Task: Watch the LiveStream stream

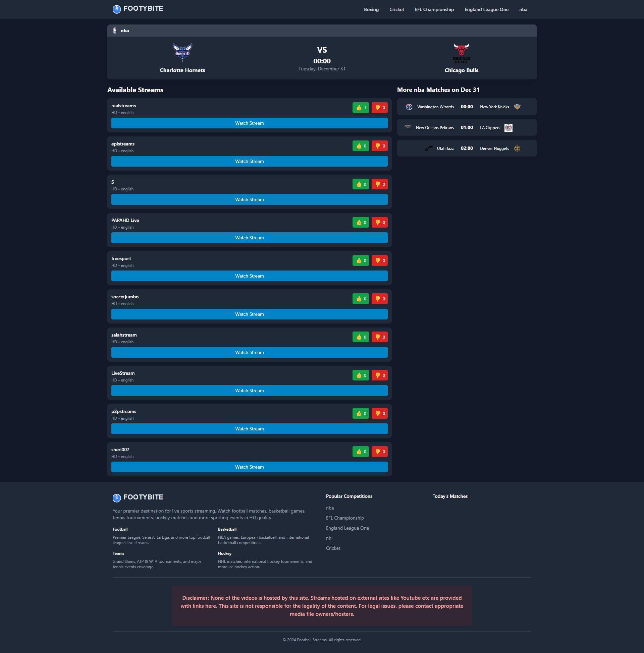Action: 249,391
